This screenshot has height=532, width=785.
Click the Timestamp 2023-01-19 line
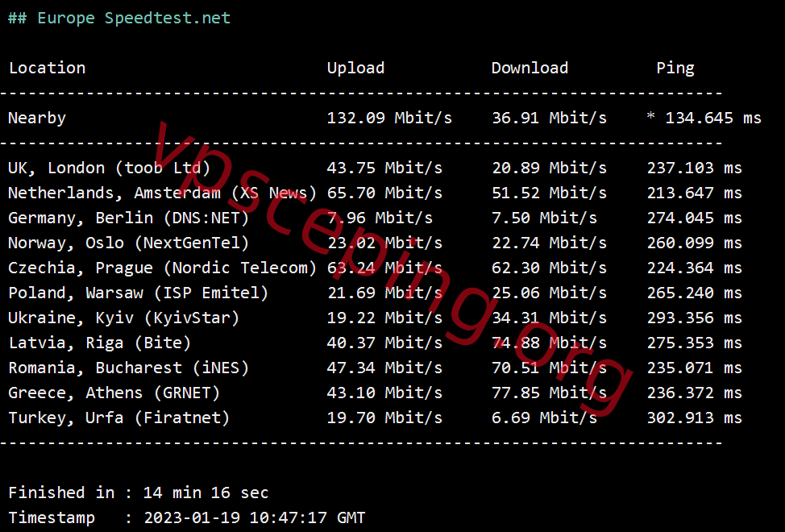pos(187,517)
